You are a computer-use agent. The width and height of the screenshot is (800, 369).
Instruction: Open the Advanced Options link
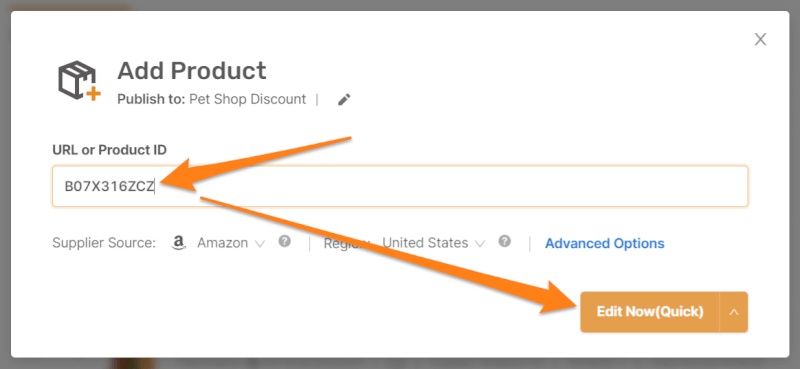click(605, 243)
